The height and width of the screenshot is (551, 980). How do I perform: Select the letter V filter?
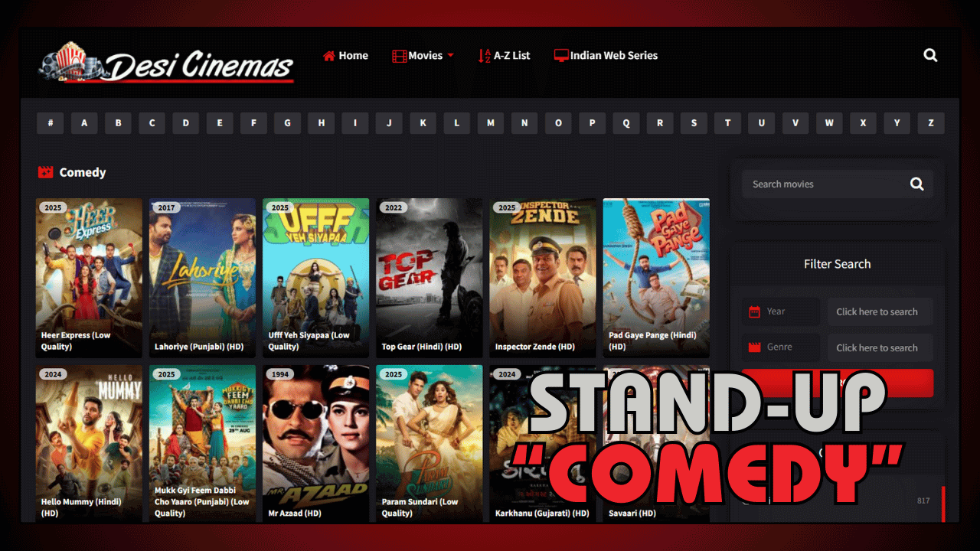pos(795,123)
